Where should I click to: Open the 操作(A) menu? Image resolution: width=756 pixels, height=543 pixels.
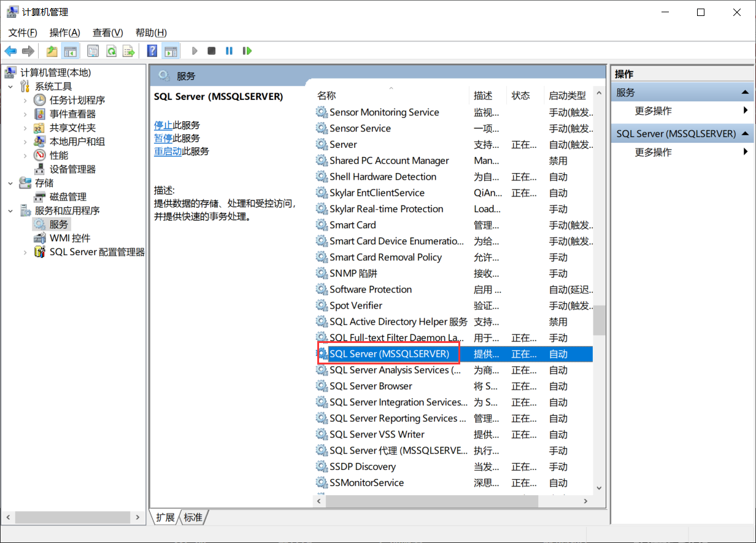pos(65,33)
